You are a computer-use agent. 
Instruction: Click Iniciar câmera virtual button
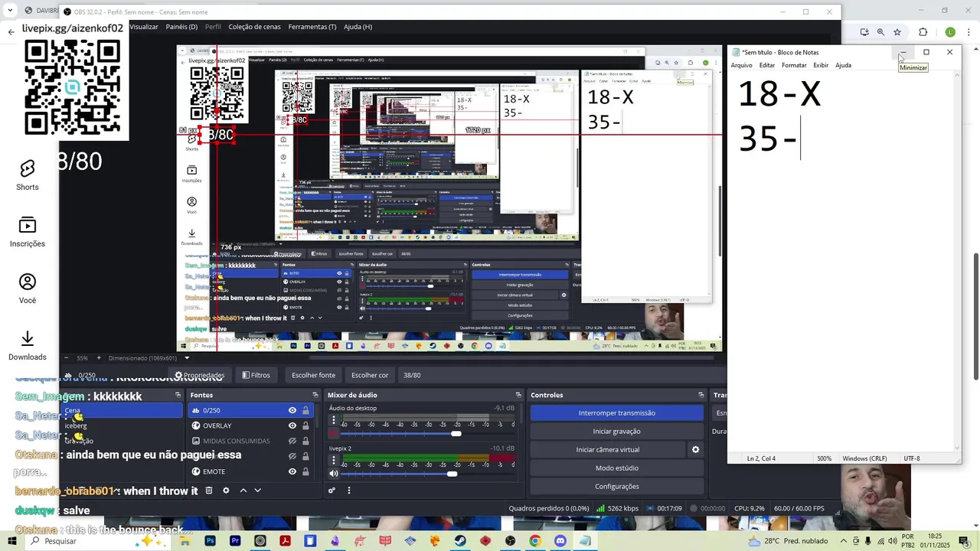607,450
